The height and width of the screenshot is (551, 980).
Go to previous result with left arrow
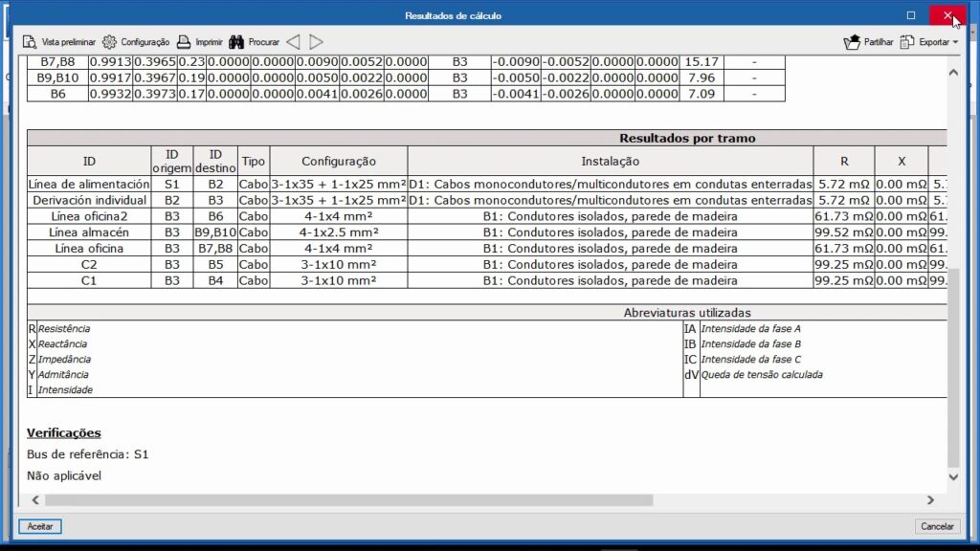point(293,42)
